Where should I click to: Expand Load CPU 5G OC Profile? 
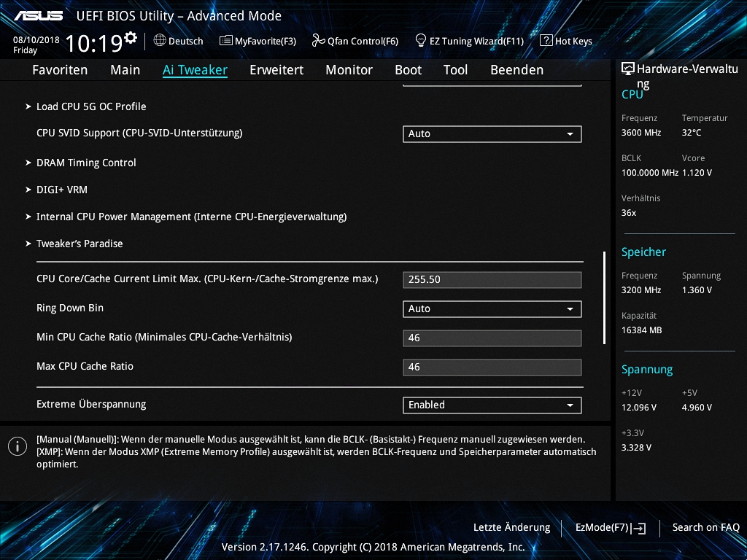pyautogui.click(x=91, y=106)
